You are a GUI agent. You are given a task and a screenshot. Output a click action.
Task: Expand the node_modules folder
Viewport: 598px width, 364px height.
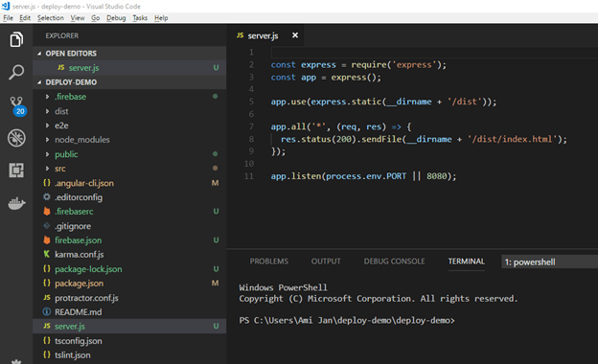coord(47,140)
